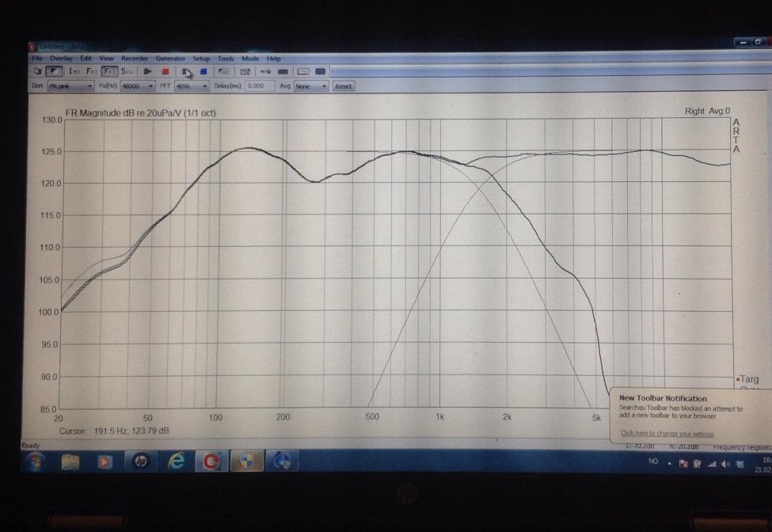Switch to Fr2 dual-channel mode
This screenshot has width=772, height=532.
[x=92, y=71]
